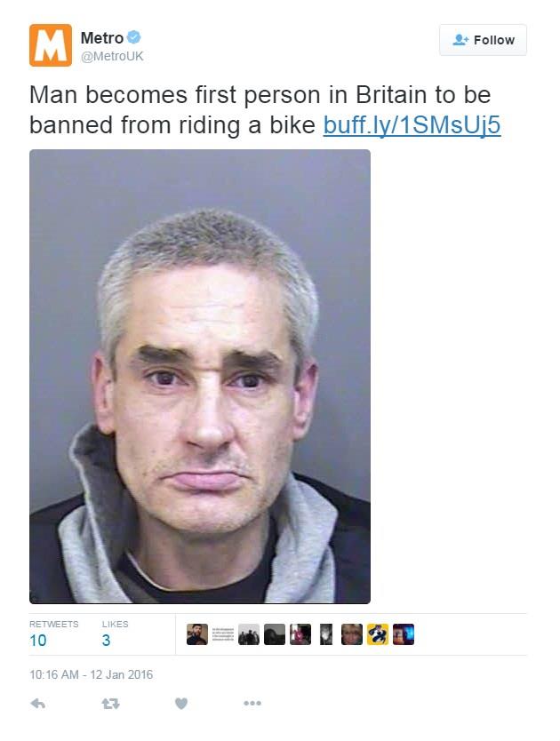This screenshot has height=741, width=560.
Task: Open the buff.ly/1SMsUj5 link
Action: coord(412,125)
